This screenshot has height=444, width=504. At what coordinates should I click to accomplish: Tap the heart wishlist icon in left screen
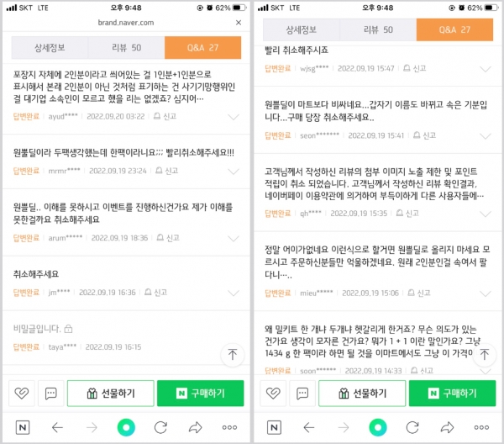(22, 394)
